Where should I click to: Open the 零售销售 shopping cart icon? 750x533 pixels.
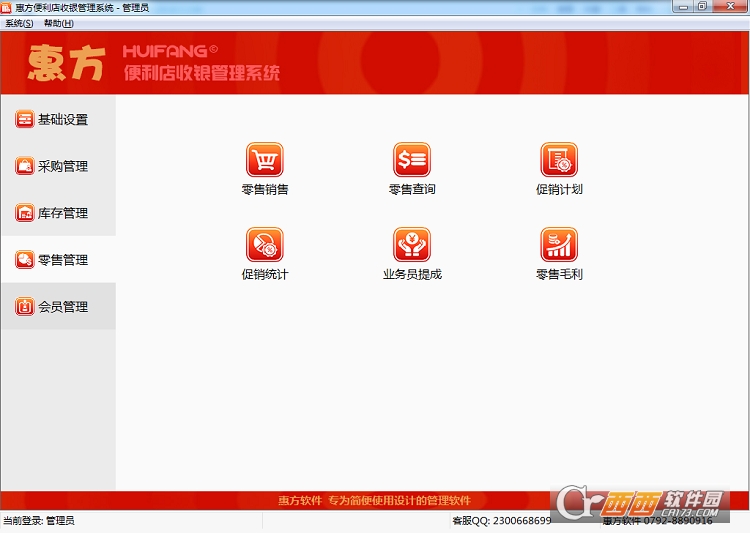265,160
